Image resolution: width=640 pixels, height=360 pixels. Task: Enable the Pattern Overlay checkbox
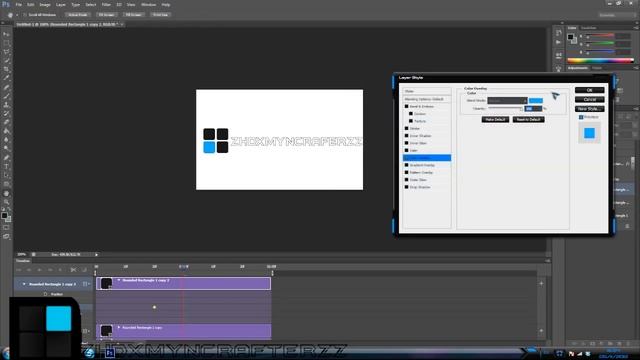tap(406, 172)
